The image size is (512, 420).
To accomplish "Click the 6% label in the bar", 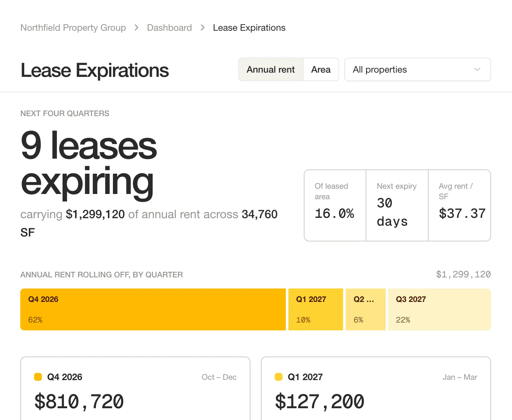I will click(358, 320).
